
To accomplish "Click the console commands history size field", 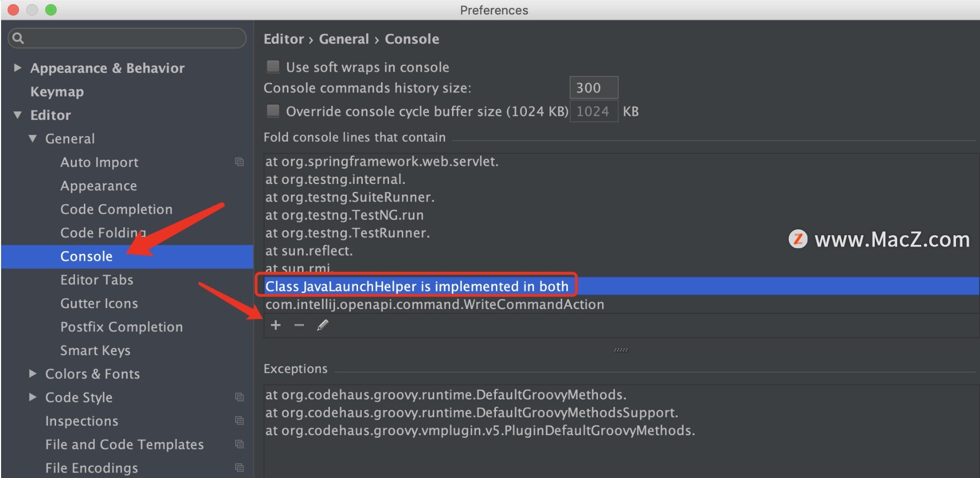I will click(x=594, y=88).
